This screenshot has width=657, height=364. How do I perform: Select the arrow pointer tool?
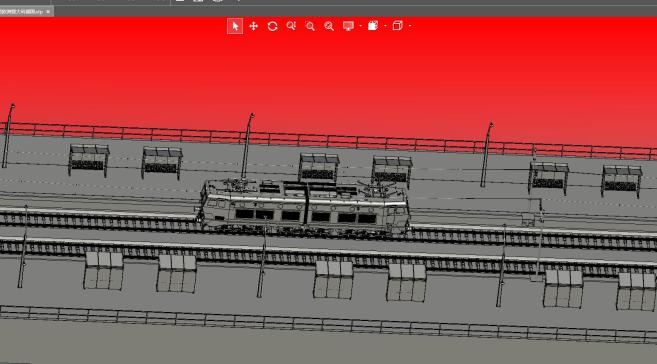point(235,26)
